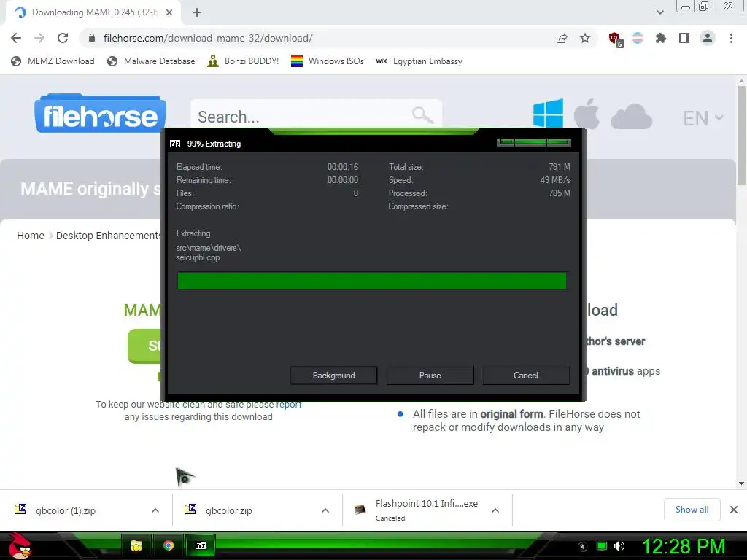Open the MEMZ Download bookmark

tap(53, 61)
